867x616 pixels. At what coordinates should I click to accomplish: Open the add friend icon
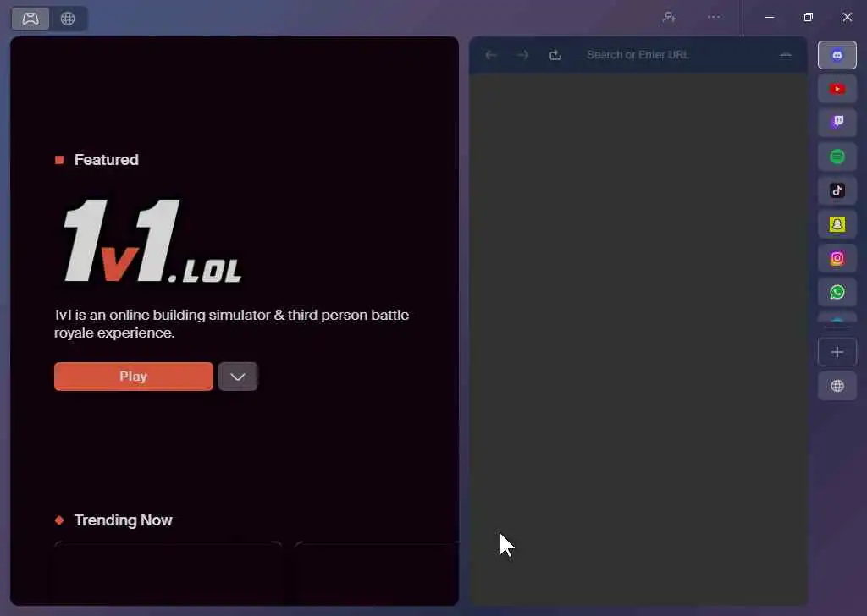pyautogui.click(x=670, y=17)
